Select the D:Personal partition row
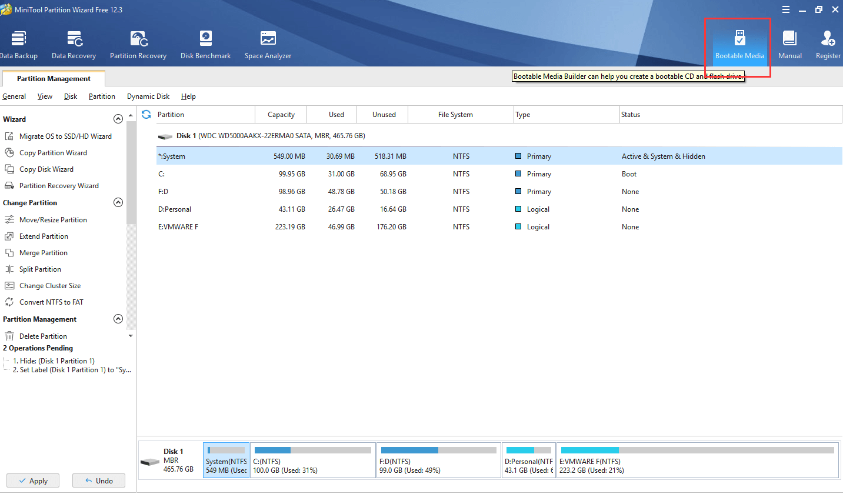The height and width of the screenshot is (504, 843). [x=499, y=209]
